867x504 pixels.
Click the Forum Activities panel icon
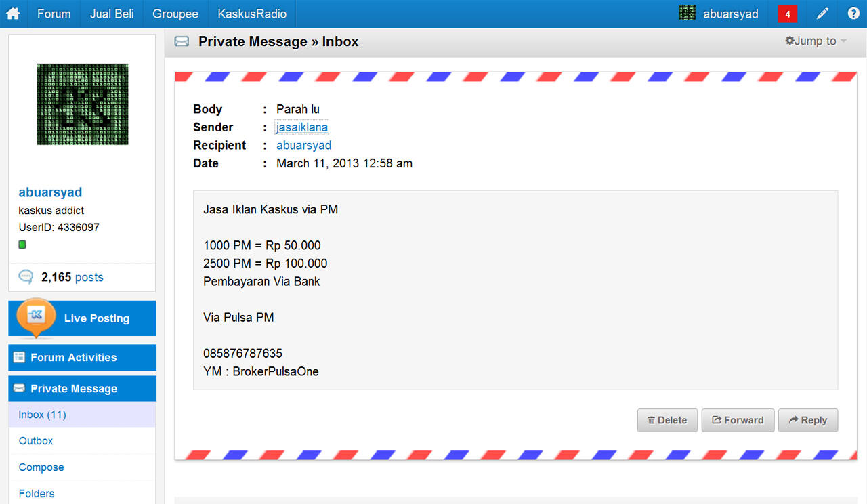19,357
